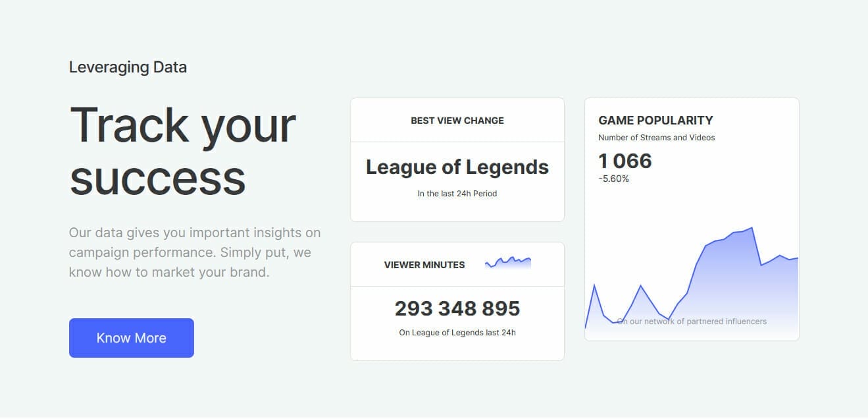Image resolution: width=868 pixels, height=419 pixels.
Task: Click the viewer minutes sparkline chart
Action: 507,263
